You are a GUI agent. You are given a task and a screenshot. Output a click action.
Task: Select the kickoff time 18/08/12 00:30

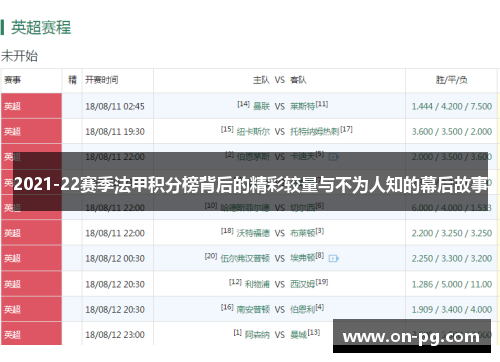point(115,258)
